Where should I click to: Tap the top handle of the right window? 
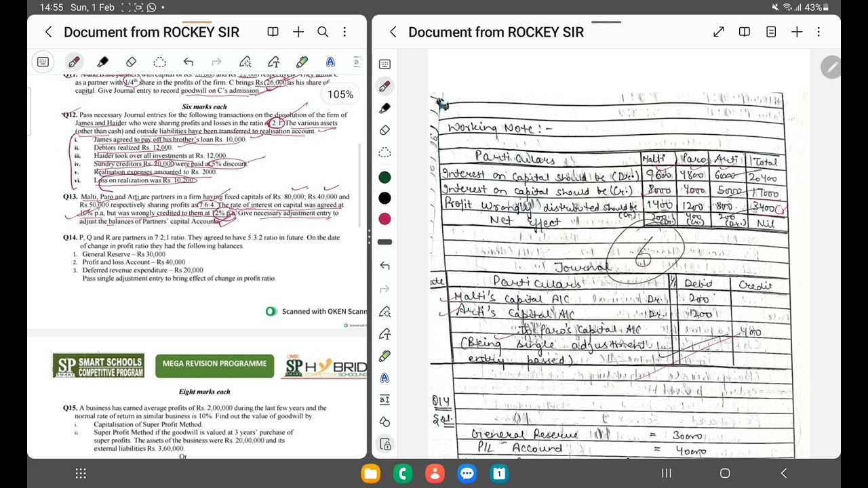tap(606, 21)
